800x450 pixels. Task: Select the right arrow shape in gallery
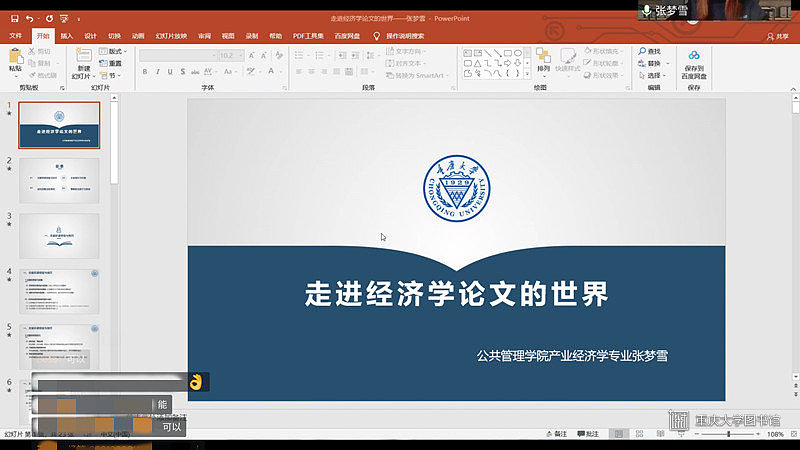click(x=508, y=63)
